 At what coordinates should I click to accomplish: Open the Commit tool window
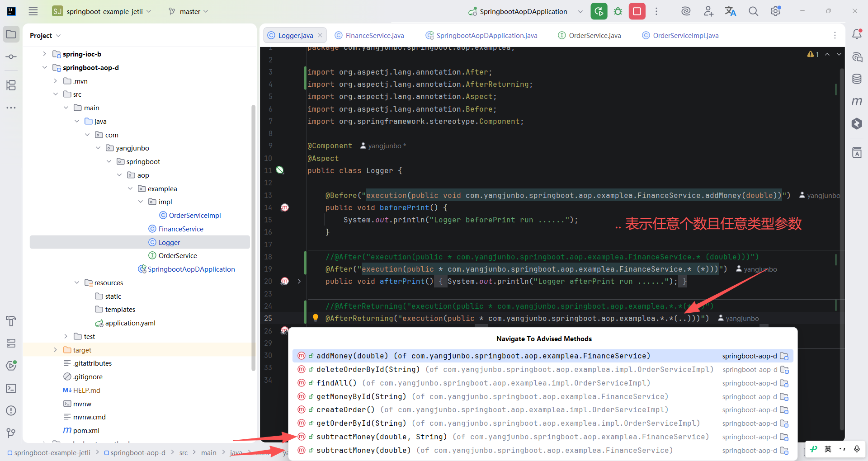point(11,57)
